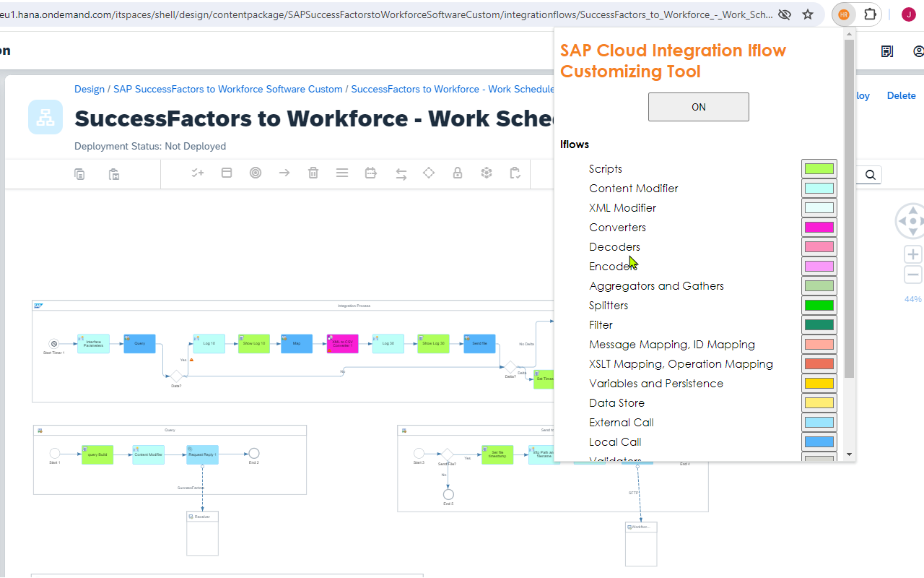
Task: Click the two-way arrows icon in the palette
Action: (401, 173)
